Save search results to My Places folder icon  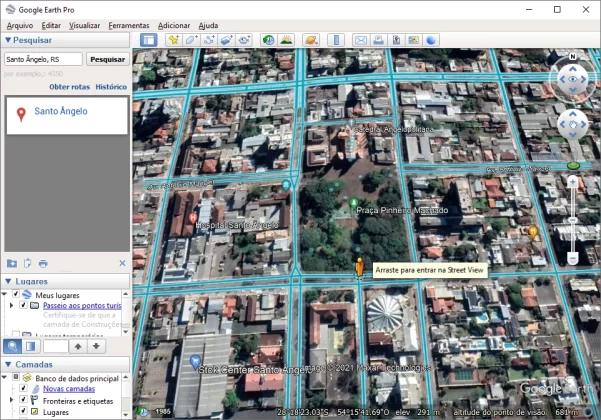tap(12, 263)
